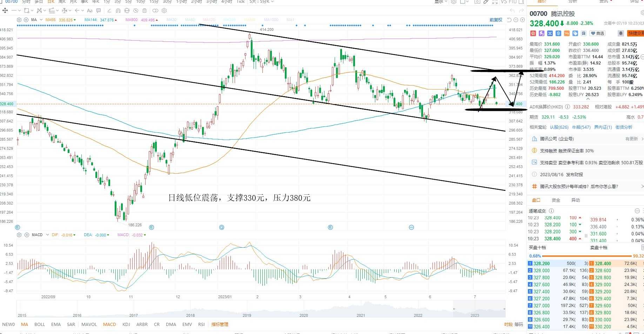Image resolution: width=644 pixels, height=334 pixels.
Task: Click 快捷交易 quick trade button
Action: point(636,33)
